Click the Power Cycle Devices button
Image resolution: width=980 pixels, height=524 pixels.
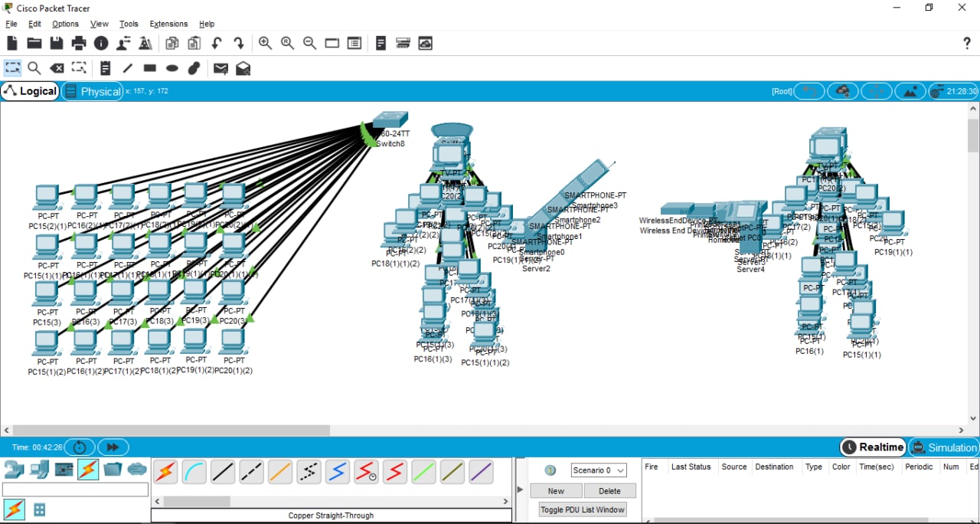click(x=80, y=447)
